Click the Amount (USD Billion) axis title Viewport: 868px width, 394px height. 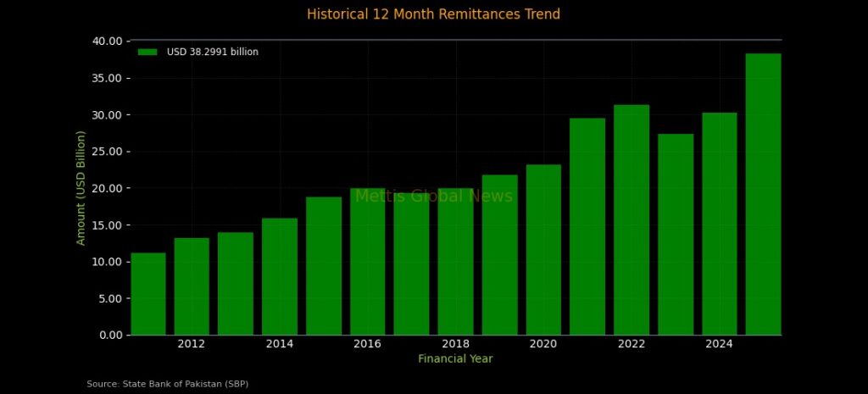click(x=81, y=188)
